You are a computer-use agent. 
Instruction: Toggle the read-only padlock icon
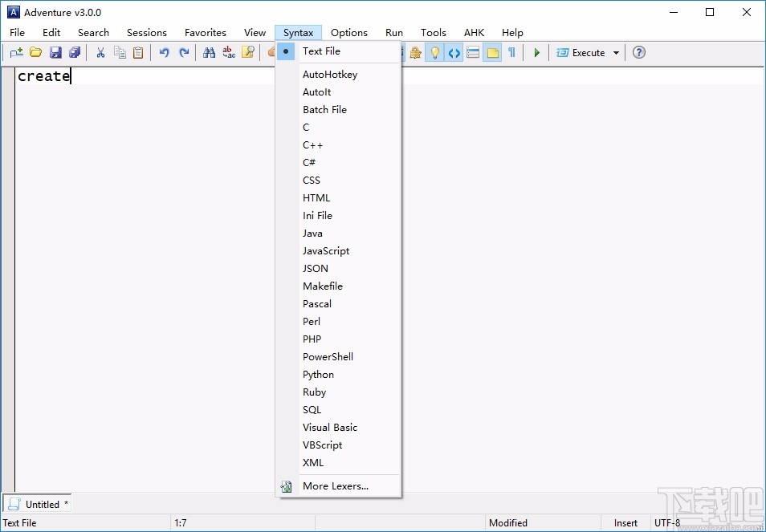(415, 52)
